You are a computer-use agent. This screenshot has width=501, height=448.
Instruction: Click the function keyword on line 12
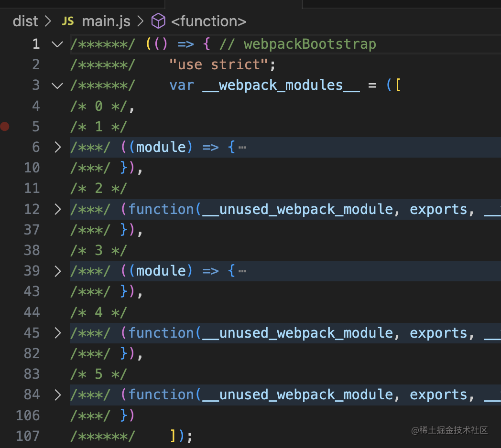pos(161,210)
